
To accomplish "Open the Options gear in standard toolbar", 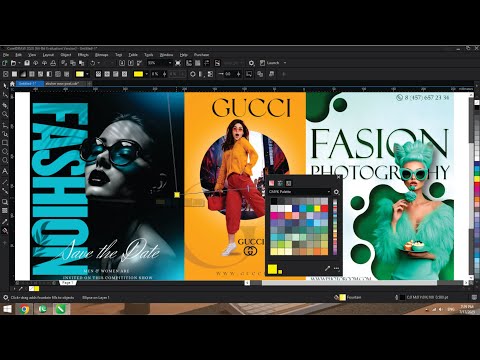I will coord(252,63).
